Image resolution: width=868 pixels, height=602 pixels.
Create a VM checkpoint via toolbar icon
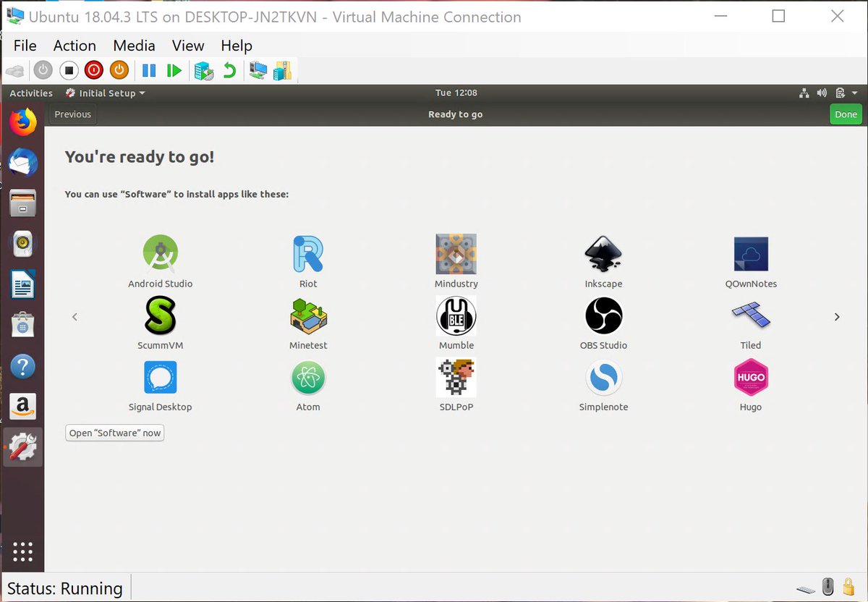204,70
